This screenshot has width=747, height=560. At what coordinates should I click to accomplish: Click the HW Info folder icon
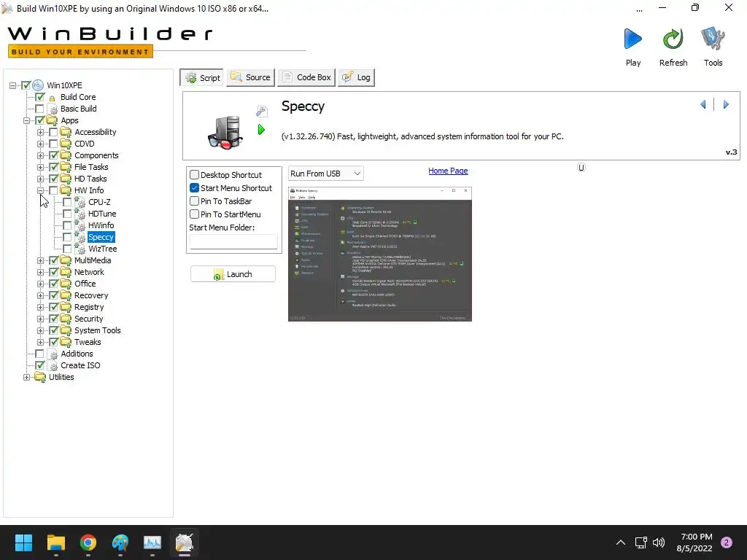click(65, 190)
